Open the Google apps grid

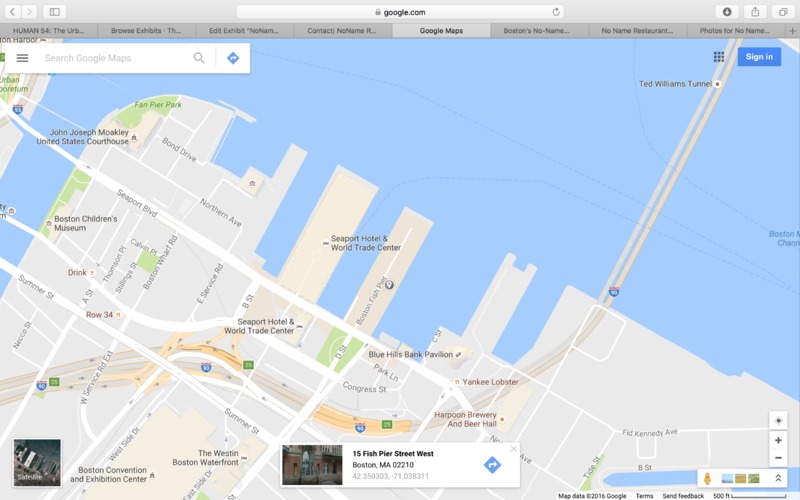pos(719,57)
